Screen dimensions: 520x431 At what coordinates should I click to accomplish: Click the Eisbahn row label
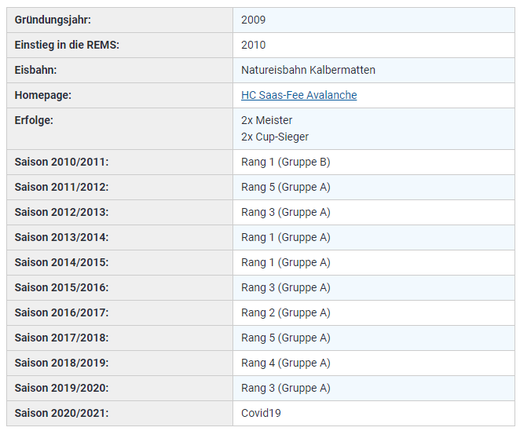(x=36, y=70)
